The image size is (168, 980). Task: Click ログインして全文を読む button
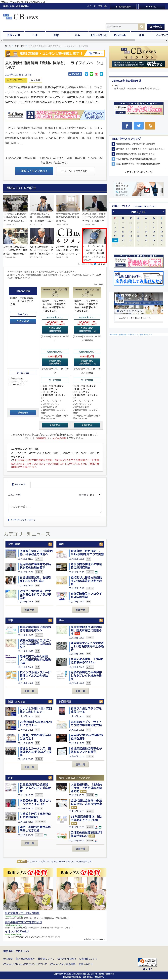pos(76,171)
